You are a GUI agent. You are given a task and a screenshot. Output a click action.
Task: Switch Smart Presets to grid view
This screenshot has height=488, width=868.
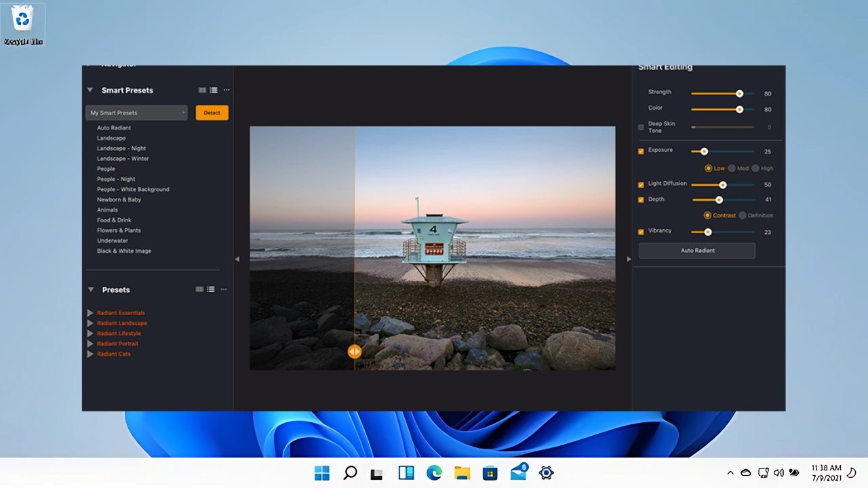(x=202, y=90)
